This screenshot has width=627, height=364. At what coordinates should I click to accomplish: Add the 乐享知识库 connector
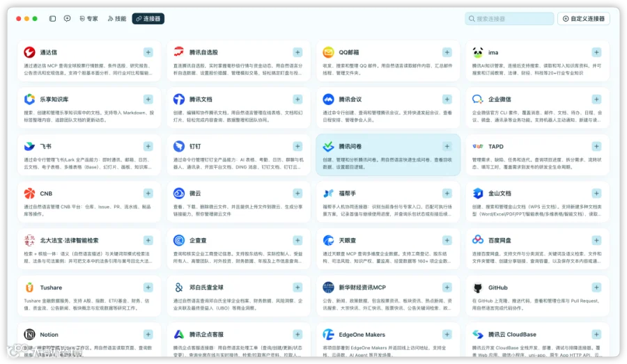pyautogui.click(x=148, y=99)
